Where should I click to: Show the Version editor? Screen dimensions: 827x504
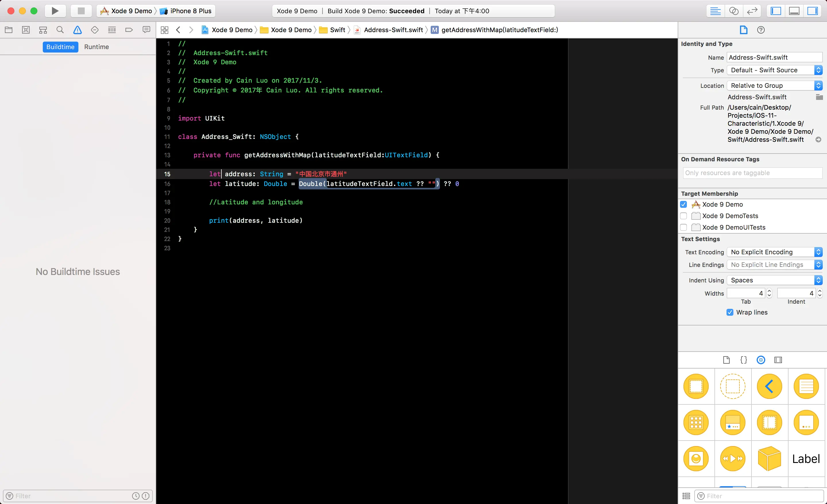[x=752, y=11]
